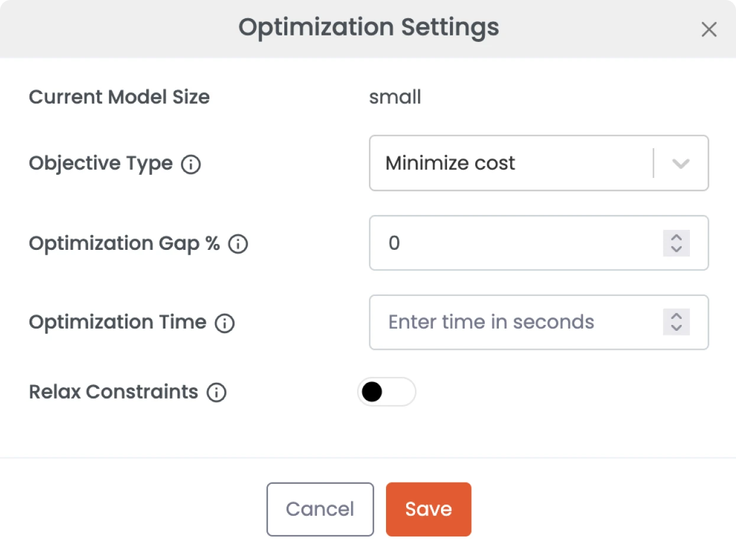Click the decrement arrow on Optimization Gap stepper

pyautogui.click(x=677, y=249)
